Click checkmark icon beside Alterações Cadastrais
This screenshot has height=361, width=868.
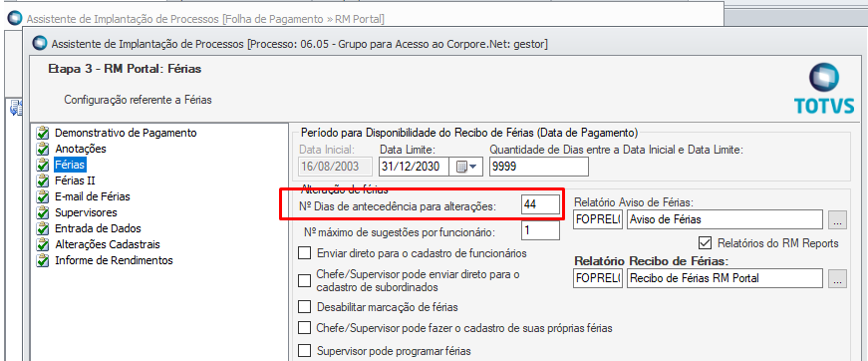pos(42,245)
